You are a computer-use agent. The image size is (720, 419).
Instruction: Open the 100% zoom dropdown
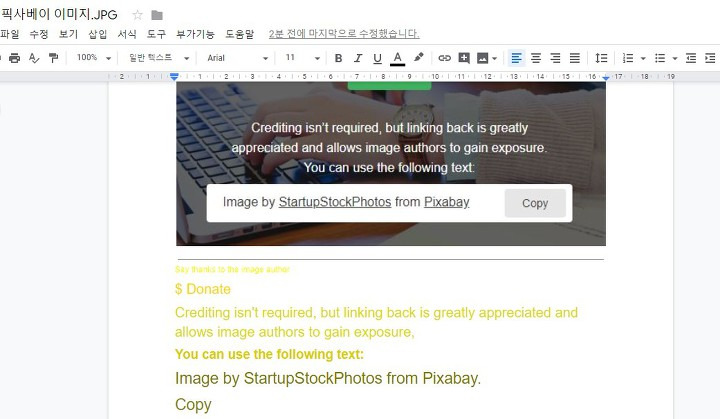tap(94, 58)
